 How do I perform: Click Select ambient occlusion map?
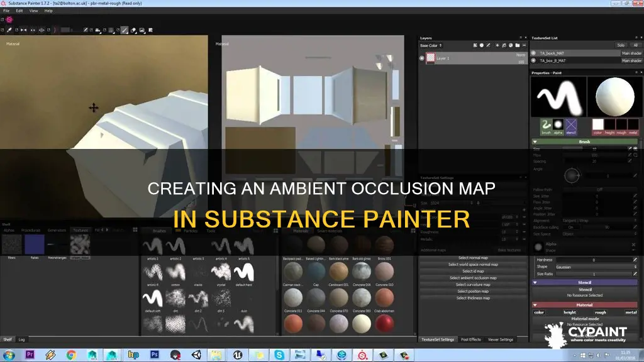pos(473,278)
